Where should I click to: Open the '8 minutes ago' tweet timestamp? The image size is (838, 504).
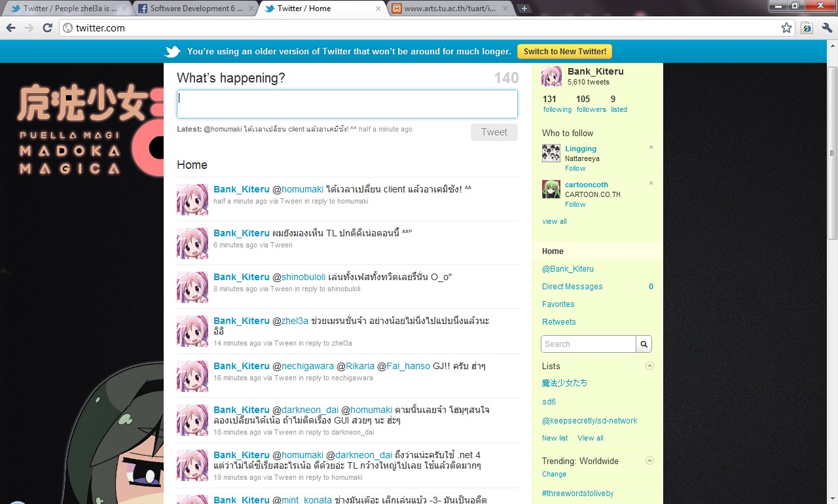(x=235, y=289)
